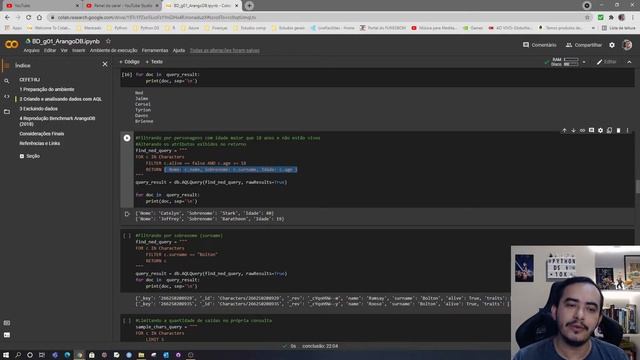Add a new section with Seção

point(30,156)
